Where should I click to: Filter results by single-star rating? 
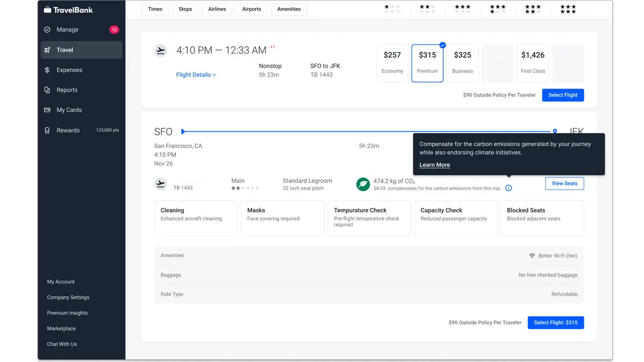pos(392,9)
